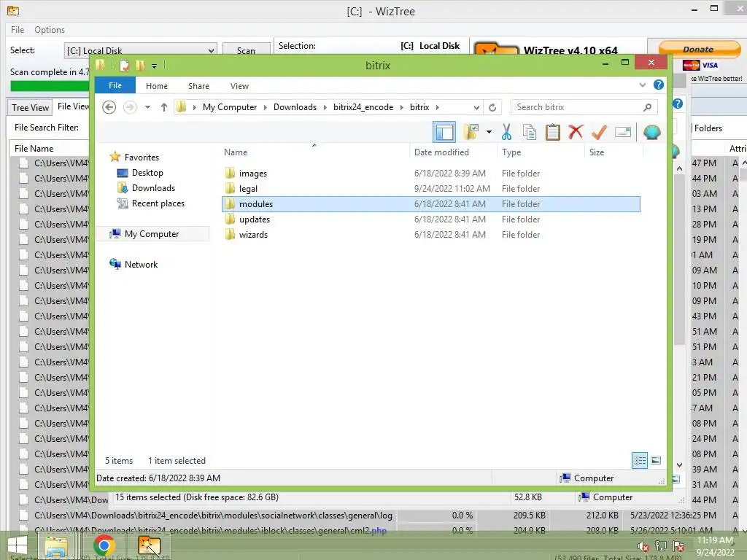Open the Windows Start button
Screen dimensions: 747x560
coord(18,545)
